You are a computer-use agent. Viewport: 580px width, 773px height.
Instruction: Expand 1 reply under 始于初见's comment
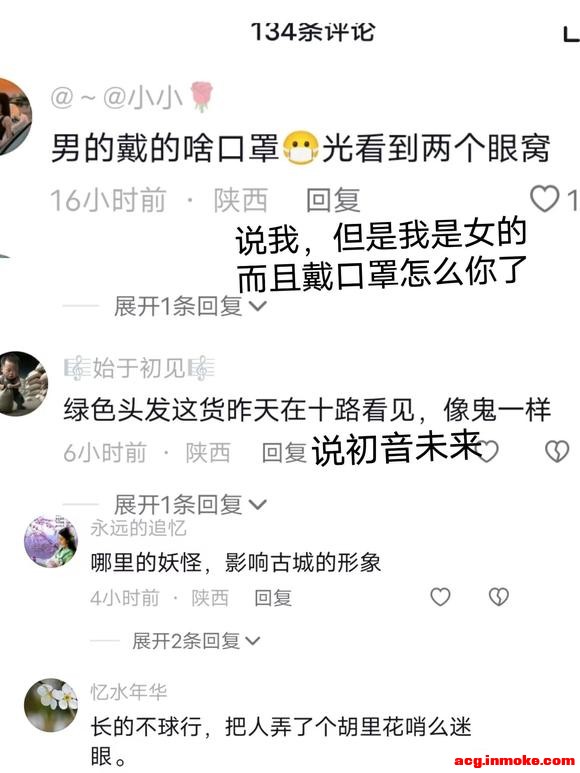(x=190, y=504)
